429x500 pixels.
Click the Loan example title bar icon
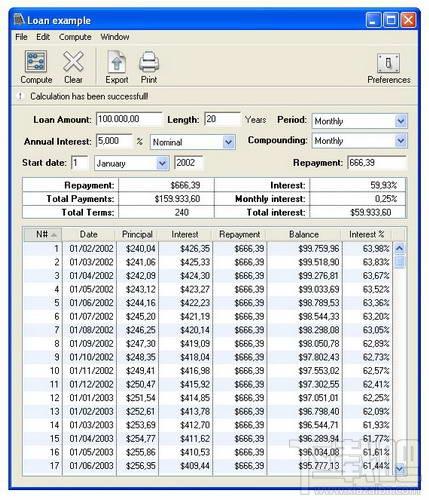(x=19, y=20)
